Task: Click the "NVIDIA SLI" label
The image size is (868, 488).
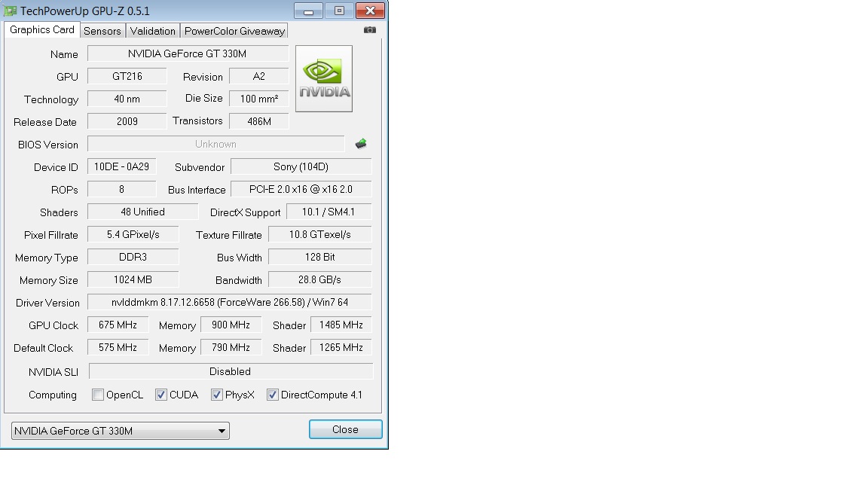Action: (x=53, y=372)
